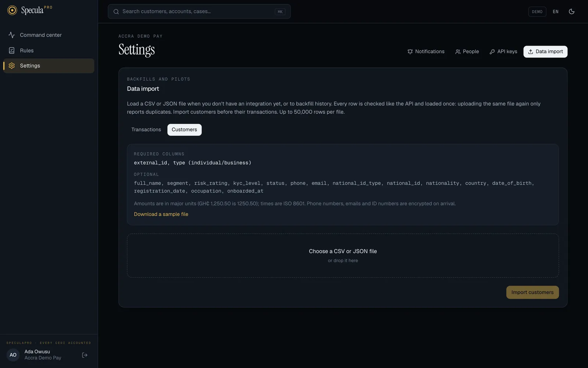This screenshot has height=368, width=588.
Task: Click the Settings page heading
Action: point(137,50)
